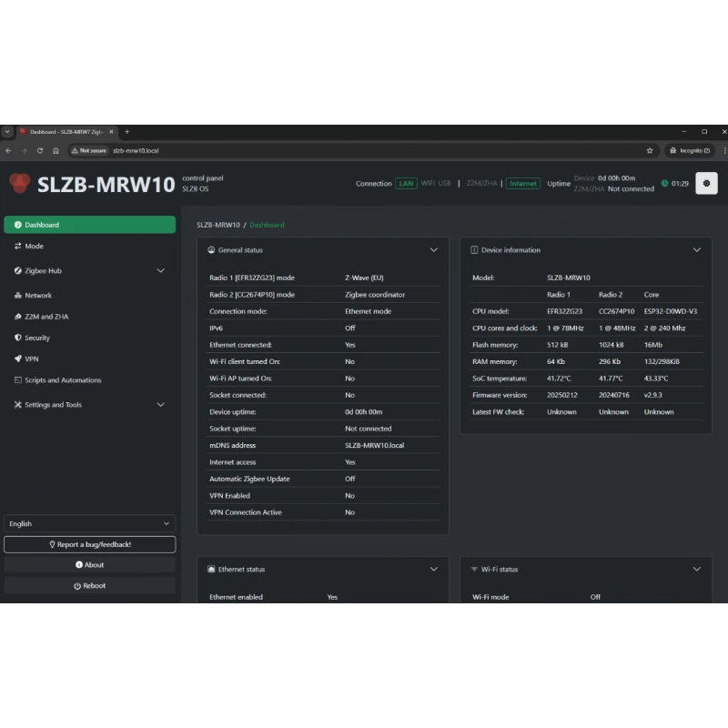Screen dimensions: 728x728
Task: Collapse the General status panel
Action: click(434, 250)
